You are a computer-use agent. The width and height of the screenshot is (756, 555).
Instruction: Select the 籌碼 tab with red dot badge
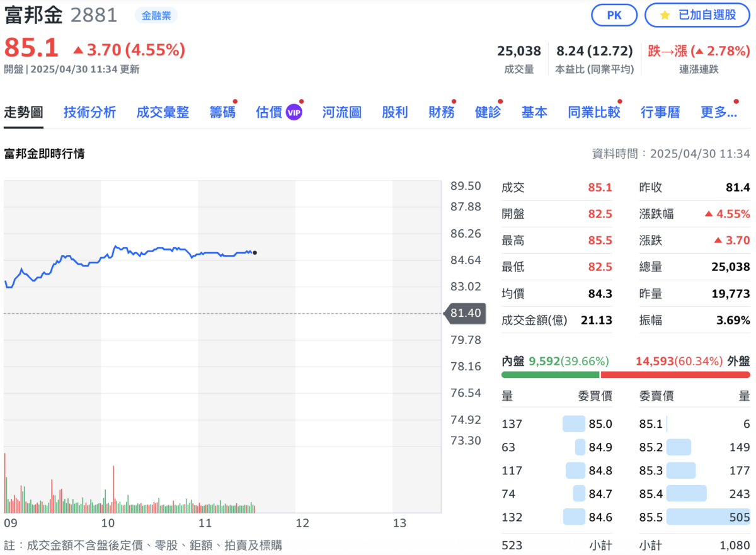click(221, 112)
